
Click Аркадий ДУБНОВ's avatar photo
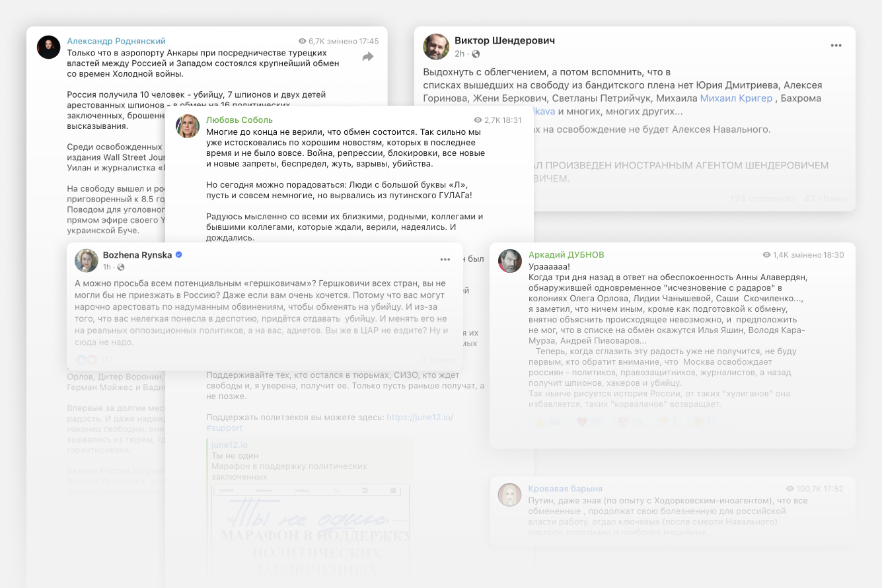tap(510, 261)
